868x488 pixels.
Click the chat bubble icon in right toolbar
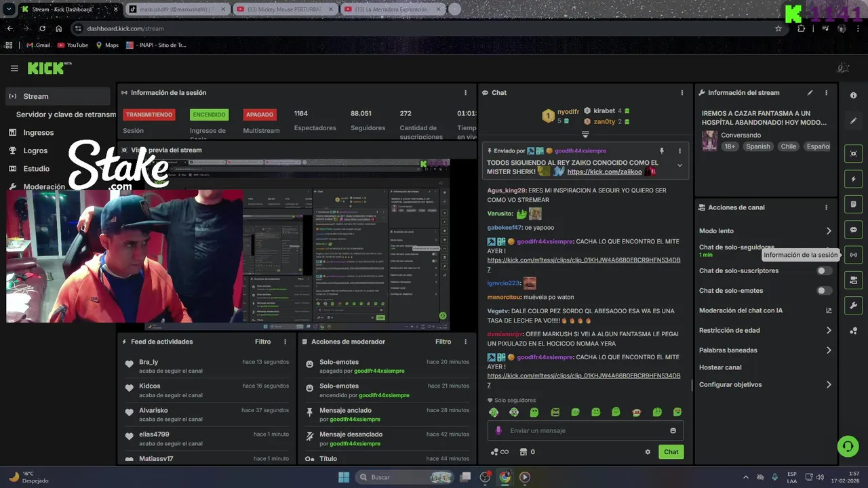[x=853, y=230]
